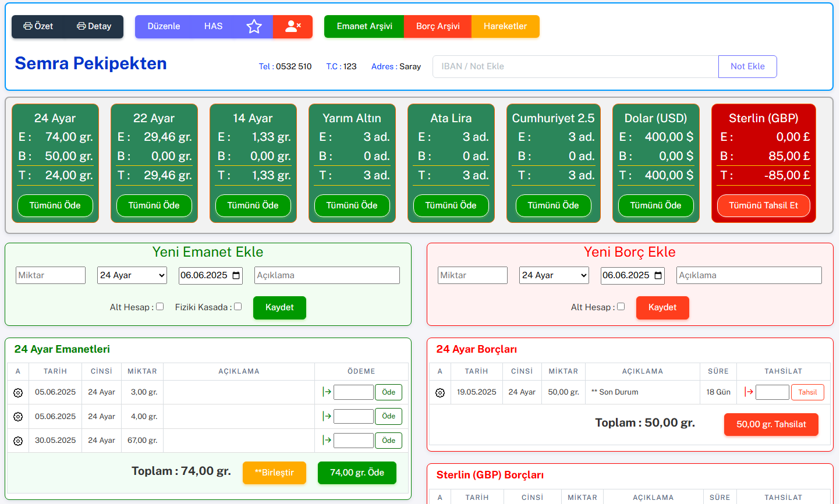The width and height of the screenshot is (840, 504).
Task: Click the 24 Ayar Emanetleri heading
Action: click(x=62, y=349)
